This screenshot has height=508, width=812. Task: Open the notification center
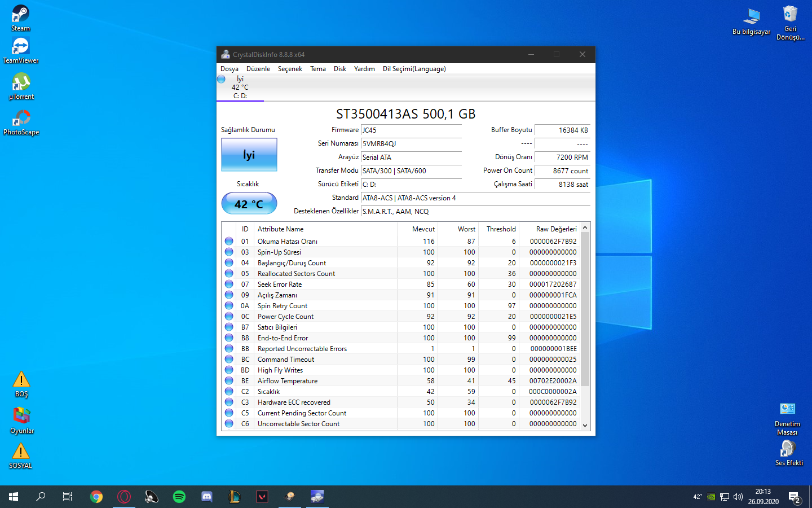[795, 497]
